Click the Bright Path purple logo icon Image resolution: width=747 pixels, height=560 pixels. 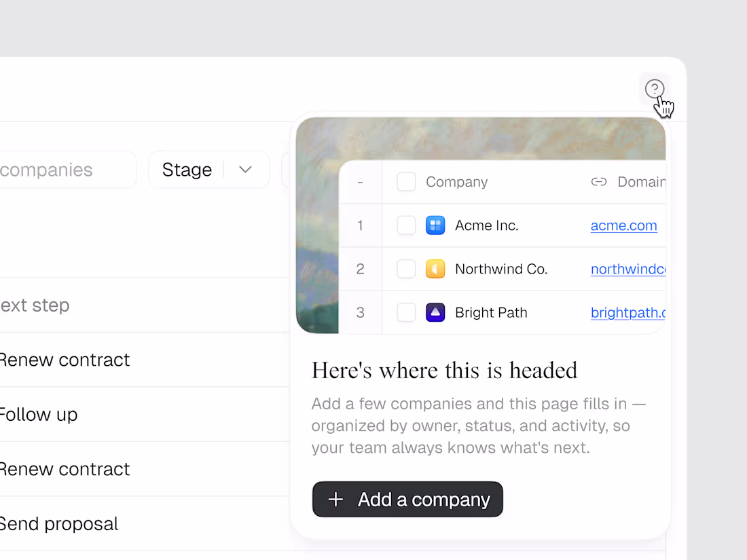435,312
